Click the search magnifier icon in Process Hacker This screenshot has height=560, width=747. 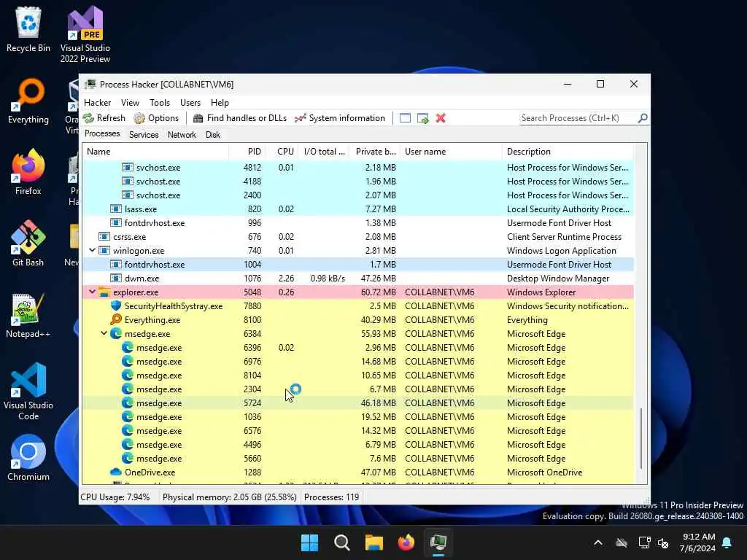click(x=643, y=117)
